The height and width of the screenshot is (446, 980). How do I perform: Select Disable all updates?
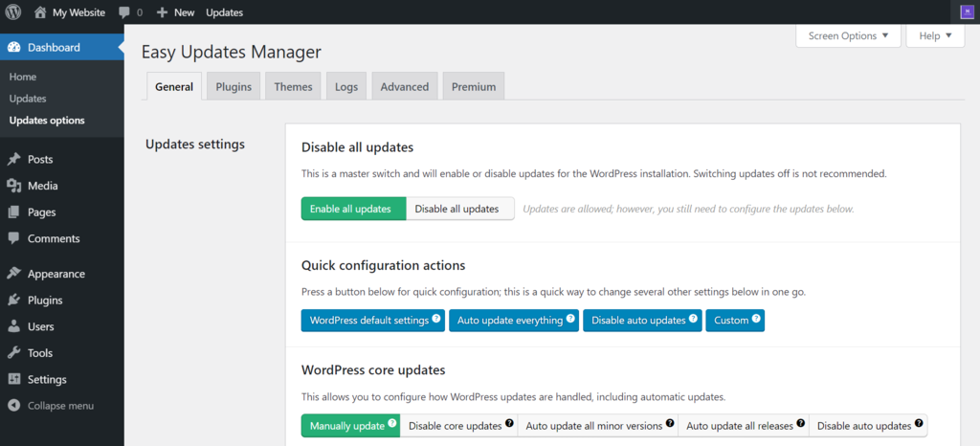460,209
